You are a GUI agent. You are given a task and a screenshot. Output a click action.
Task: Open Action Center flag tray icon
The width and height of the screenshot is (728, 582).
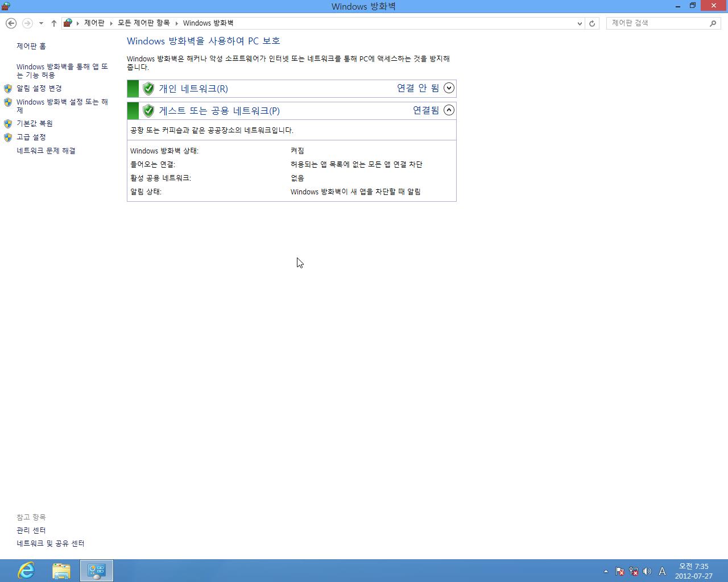coord(620,571)
